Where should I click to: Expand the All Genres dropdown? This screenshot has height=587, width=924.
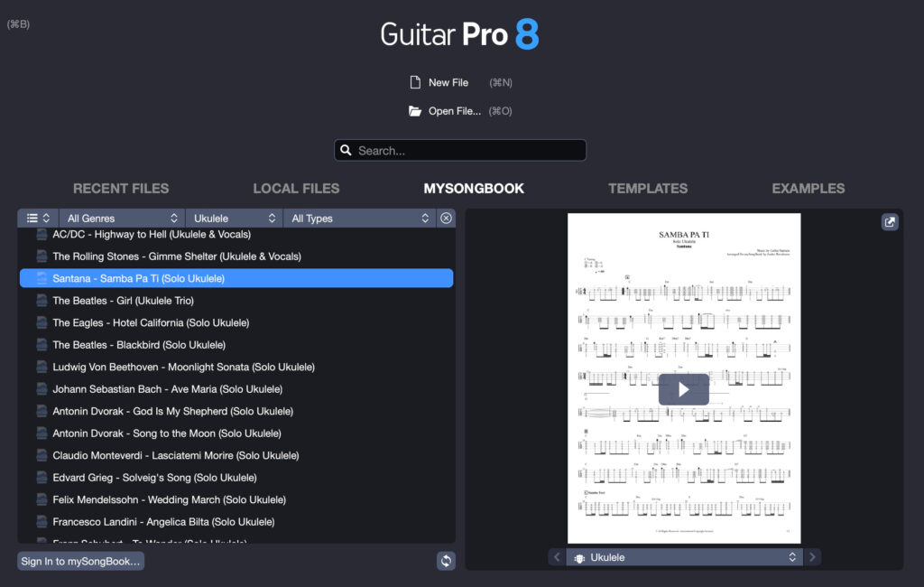(x=122, y=218)
